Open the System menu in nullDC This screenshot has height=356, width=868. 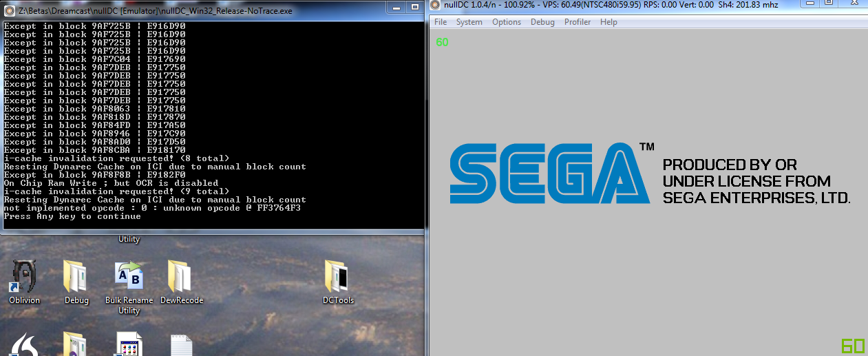[469, 22]
